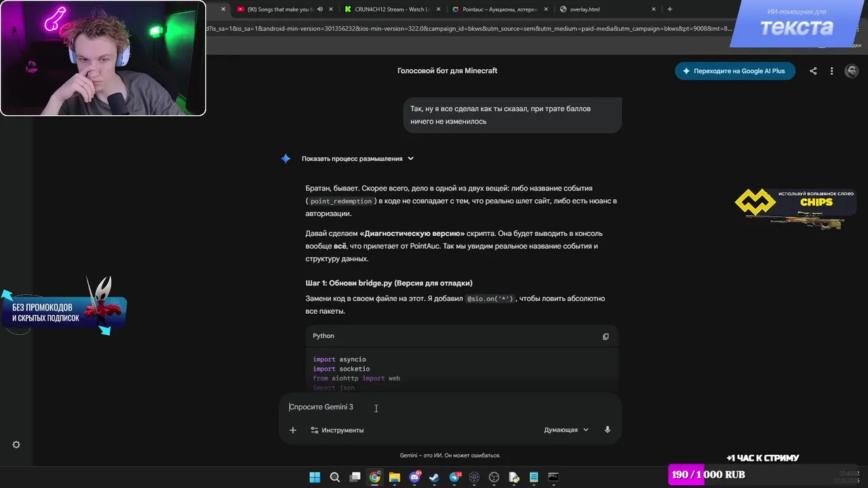The image size is (868, 488).
Task: Open Windows Start menu
Action: (315, 477)
